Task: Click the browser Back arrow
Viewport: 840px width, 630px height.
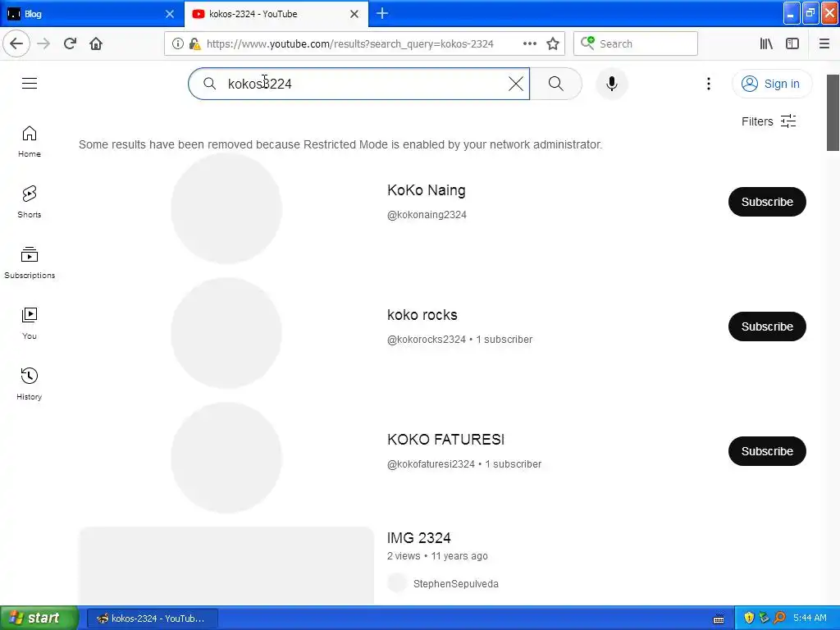Action: coord(16,43)
